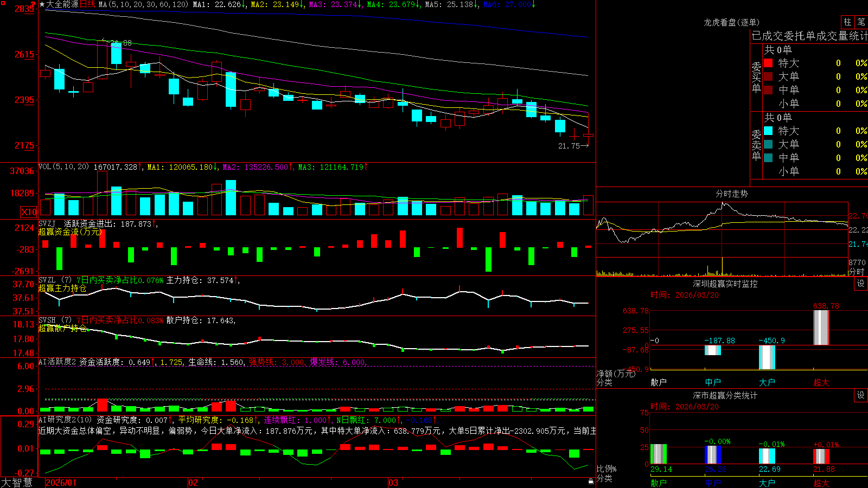Image resolution: width=868 pixels, height=488 pixels.
Task: Switch 龙虎看盘 to 笔 tick view
Action: pos(861,22)
